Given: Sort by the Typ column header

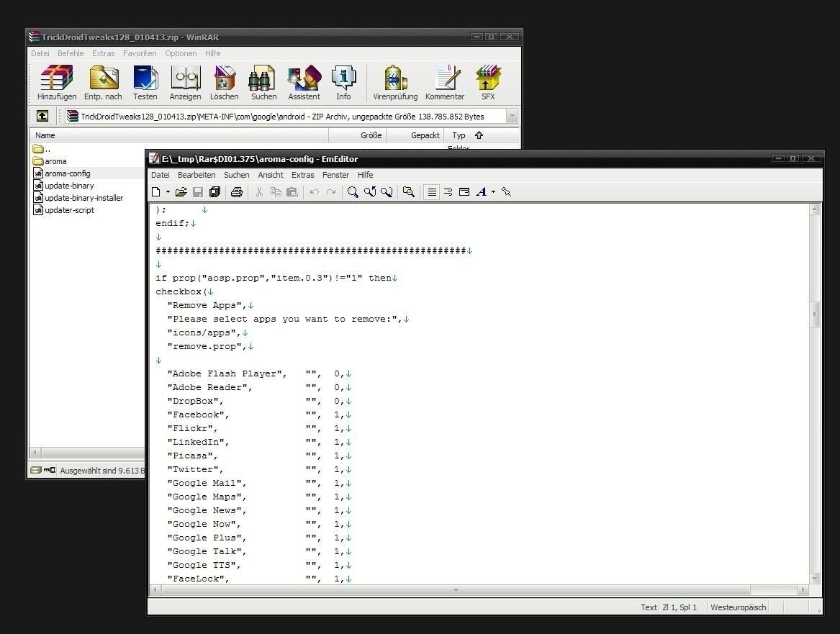Looking at the screenshot, I should [482, 135].
